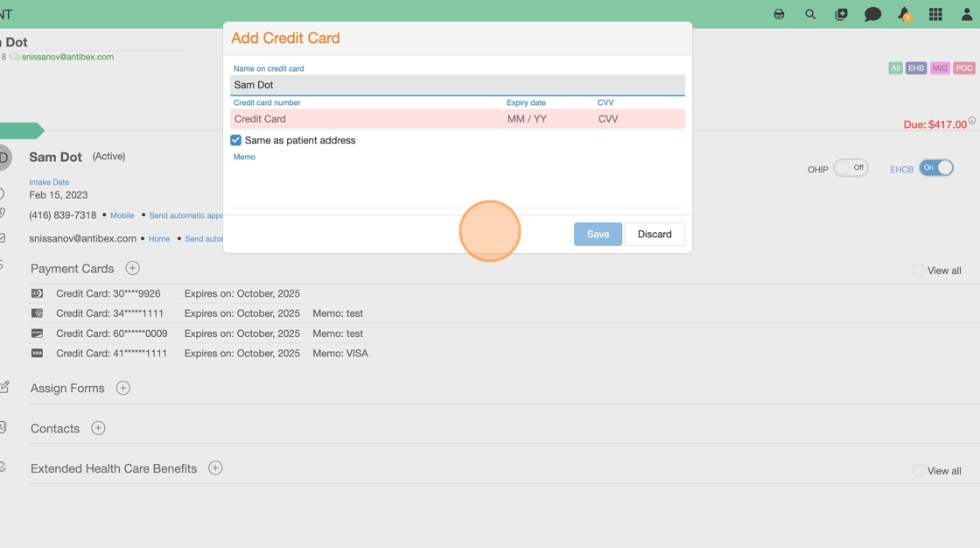Click the Name on credit card field
980x548 pixels.
point(457,85)
